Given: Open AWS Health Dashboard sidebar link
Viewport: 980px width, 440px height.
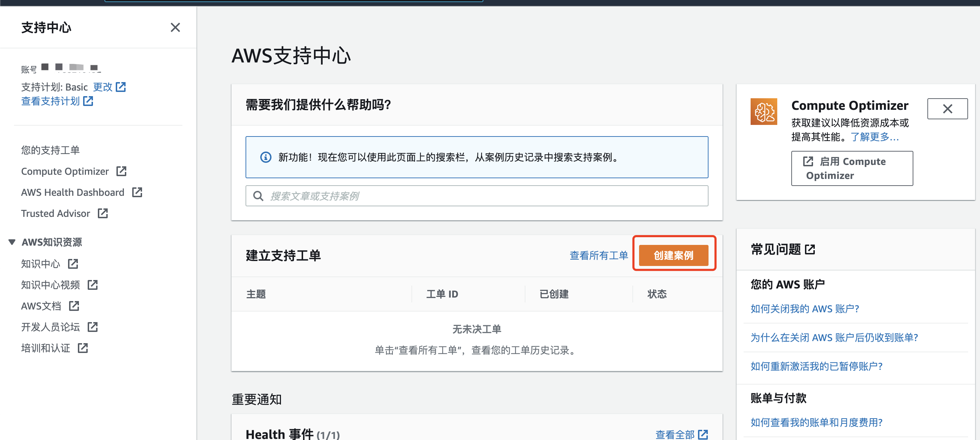Looking at the screenshot, I should tap(73, 192).
